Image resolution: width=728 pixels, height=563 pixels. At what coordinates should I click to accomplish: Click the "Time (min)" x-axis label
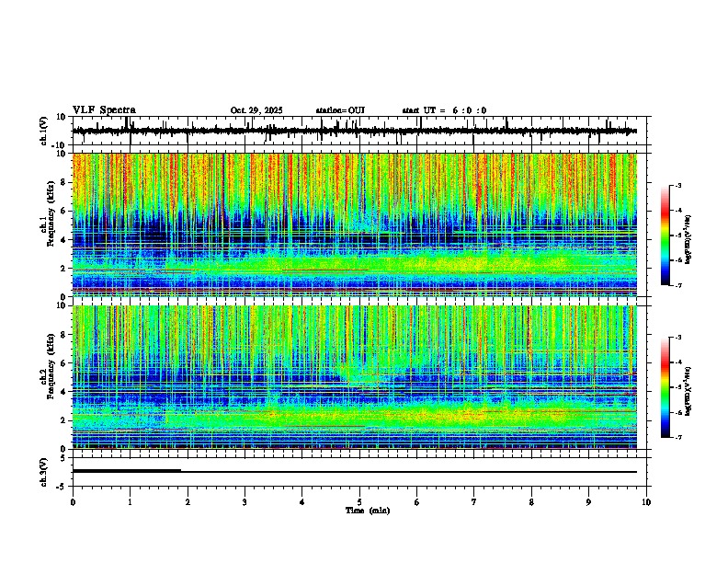click(368, 511)
